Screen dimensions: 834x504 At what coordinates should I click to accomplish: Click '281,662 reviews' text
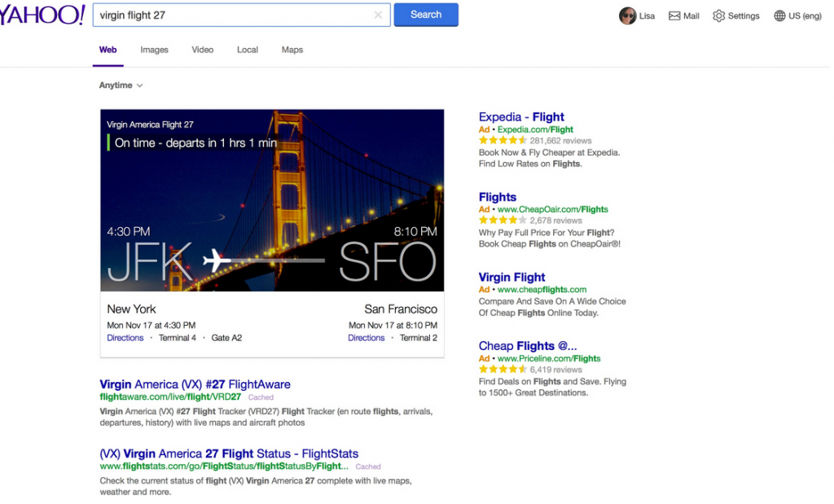pos(560,141)
